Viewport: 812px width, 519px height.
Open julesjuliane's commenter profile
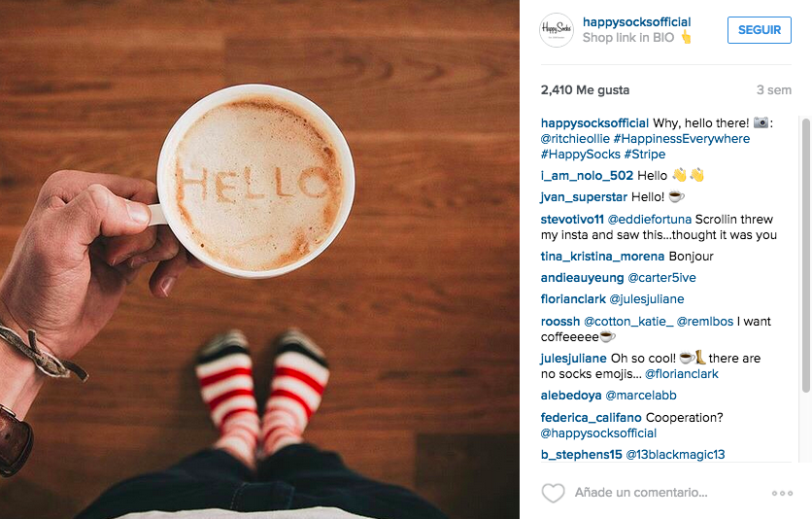(x=573, y=359)
